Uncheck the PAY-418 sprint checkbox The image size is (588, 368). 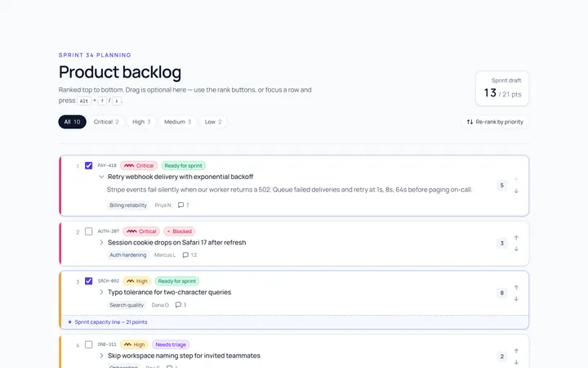tap(88, 165)
